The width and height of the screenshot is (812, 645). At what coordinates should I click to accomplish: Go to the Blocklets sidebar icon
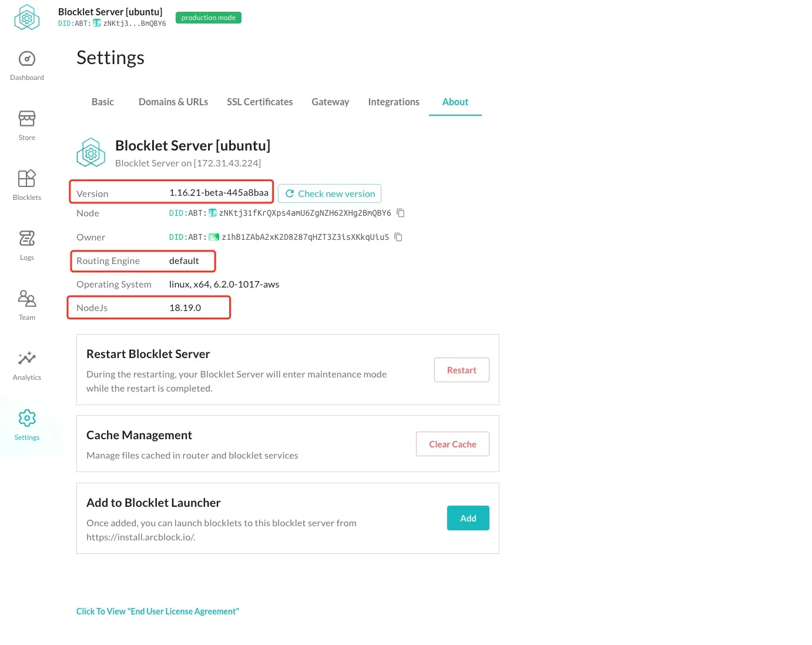(27, 178)
